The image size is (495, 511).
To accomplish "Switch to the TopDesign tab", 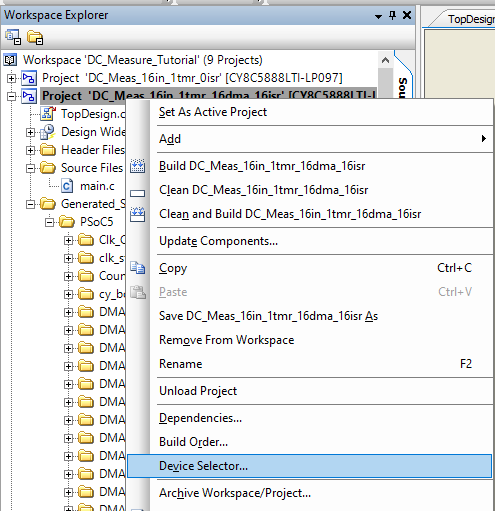I will coord(470,19).
